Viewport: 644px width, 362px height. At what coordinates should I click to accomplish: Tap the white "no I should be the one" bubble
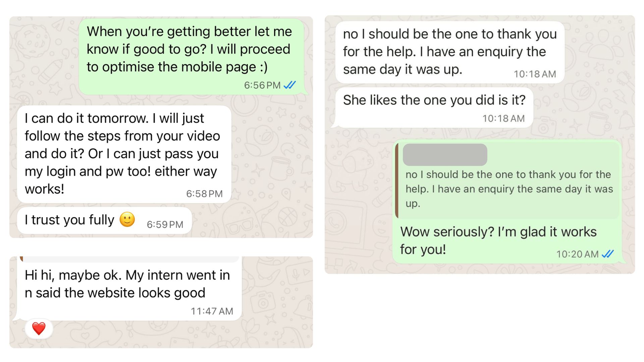[449, 52]
